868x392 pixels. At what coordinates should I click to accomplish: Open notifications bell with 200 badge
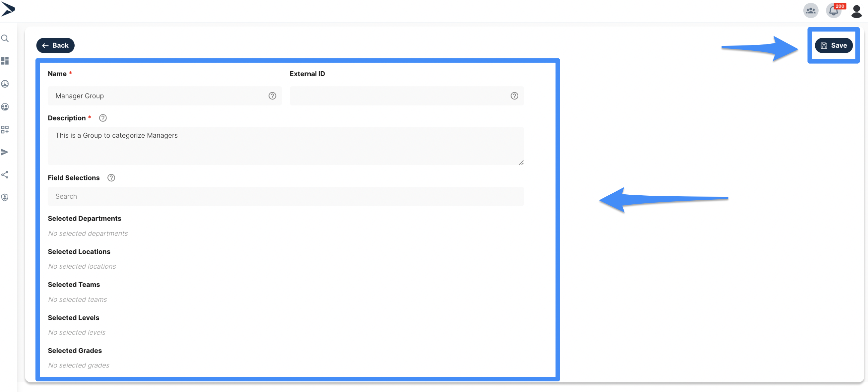(x=834, y=11)
